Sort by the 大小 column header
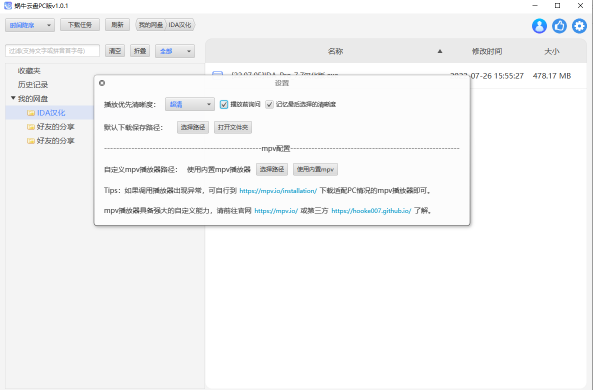The width and height of the screenshot is (593, 390). pos(552,51)
